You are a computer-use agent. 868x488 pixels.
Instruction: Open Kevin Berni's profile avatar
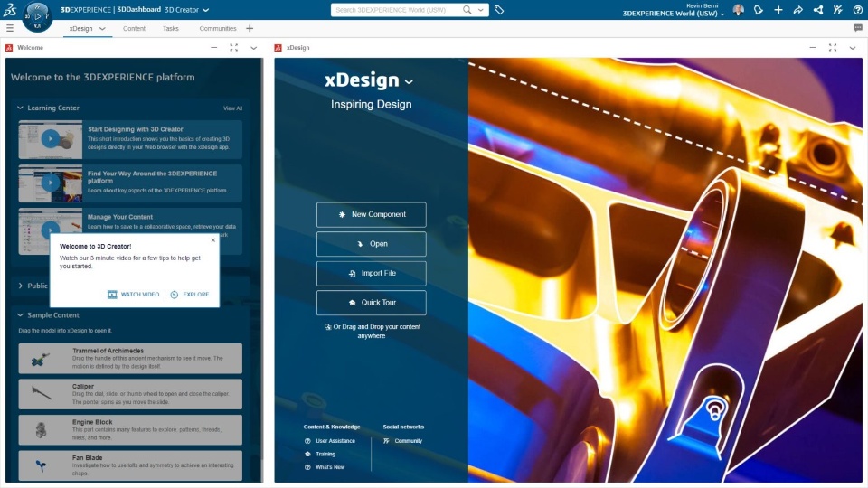click(x=738, y=9)
